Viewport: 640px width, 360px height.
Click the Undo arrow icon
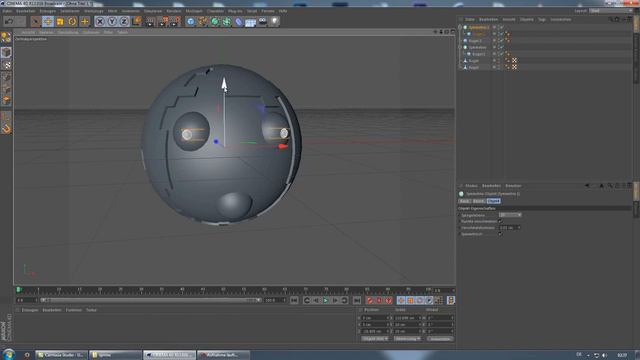pos(9,21)
